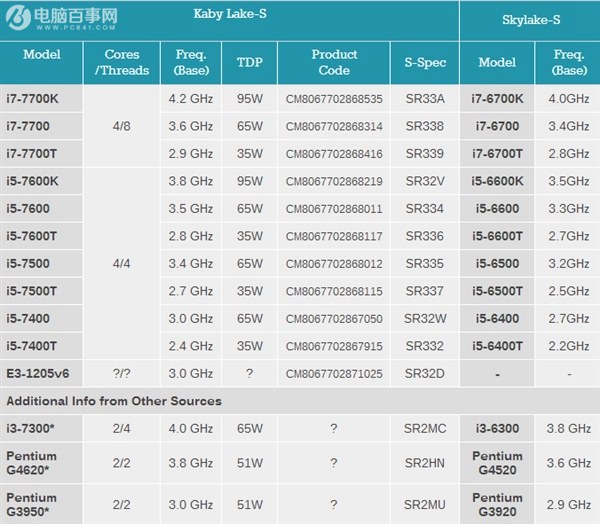Select the i5-7400 model cell
The image size is (600, 524).
41,318
